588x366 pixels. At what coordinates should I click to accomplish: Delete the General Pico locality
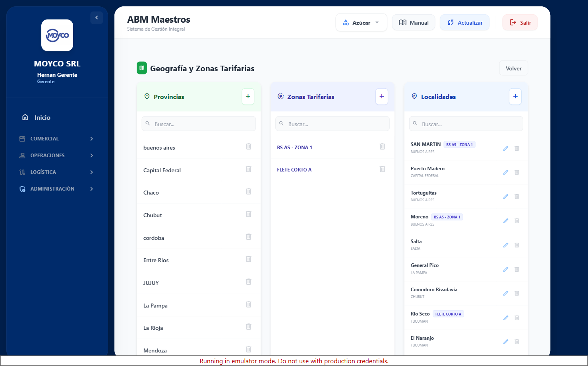tap(517, 269)
